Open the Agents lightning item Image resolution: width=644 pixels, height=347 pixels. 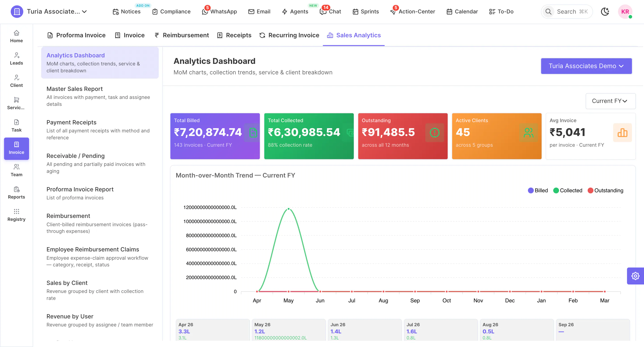point(295,11)
